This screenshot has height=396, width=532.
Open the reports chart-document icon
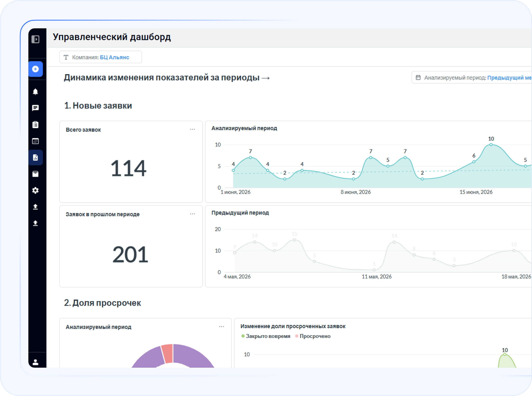point(36,157)
